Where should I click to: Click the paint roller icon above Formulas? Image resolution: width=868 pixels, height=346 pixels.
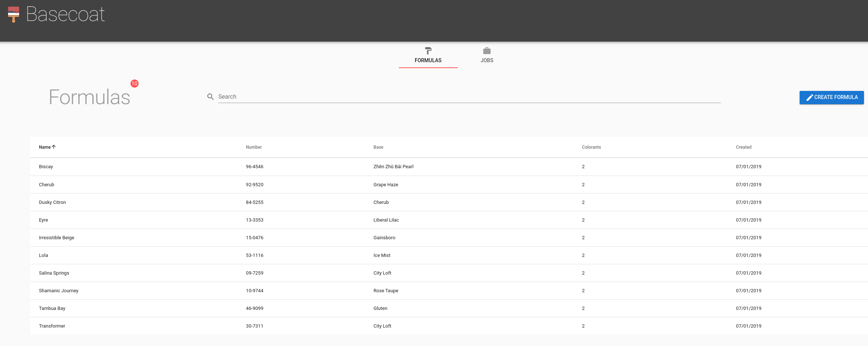pyautogui.click(x=428, y=51)
